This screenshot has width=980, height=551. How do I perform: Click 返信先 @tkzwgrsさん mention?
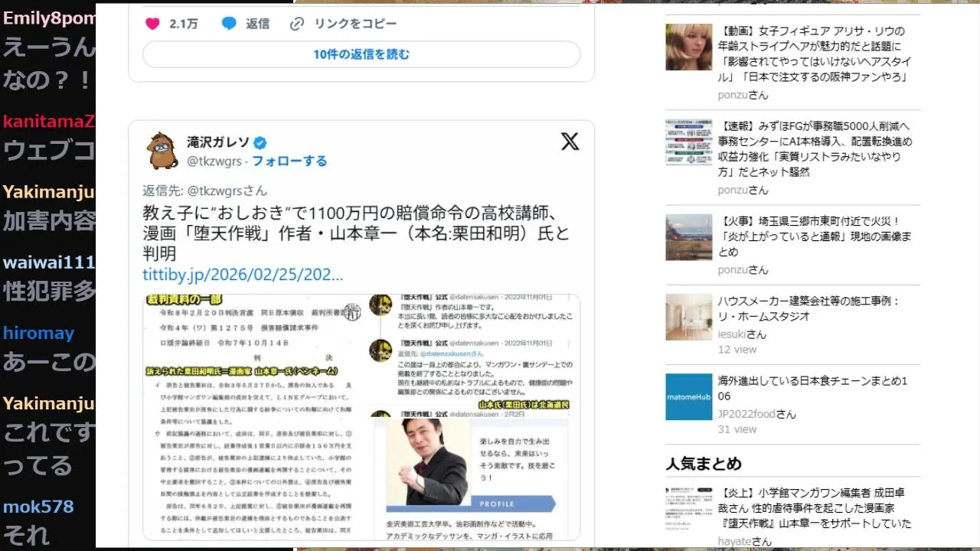[x=204, y=191]
